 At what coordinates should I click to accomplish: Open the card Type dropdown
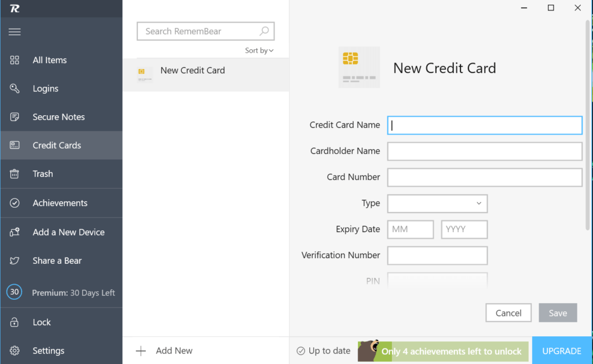click(437, 203)
